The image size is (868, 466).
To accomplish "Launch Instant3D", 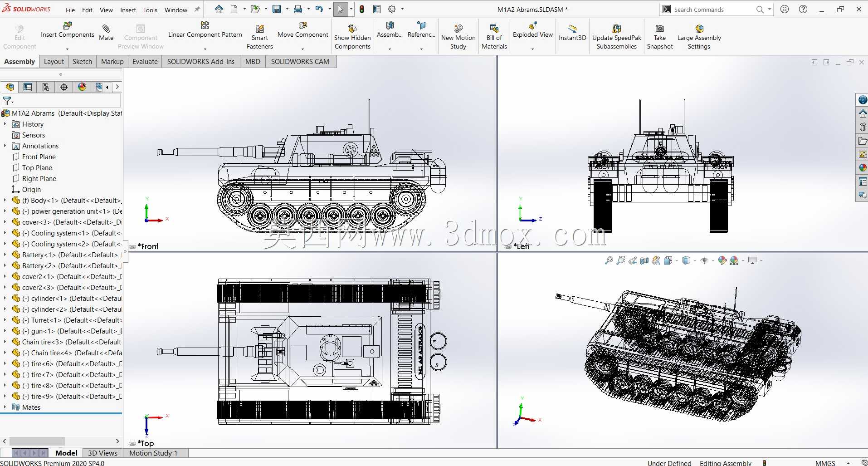I will point(572,33).
